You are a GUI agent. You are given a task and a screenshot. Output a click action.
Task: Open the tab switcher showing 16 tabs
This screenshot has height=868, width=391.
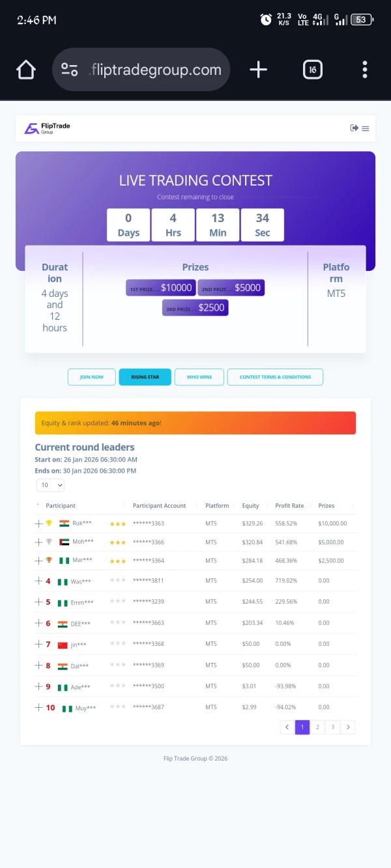[313, 70]
